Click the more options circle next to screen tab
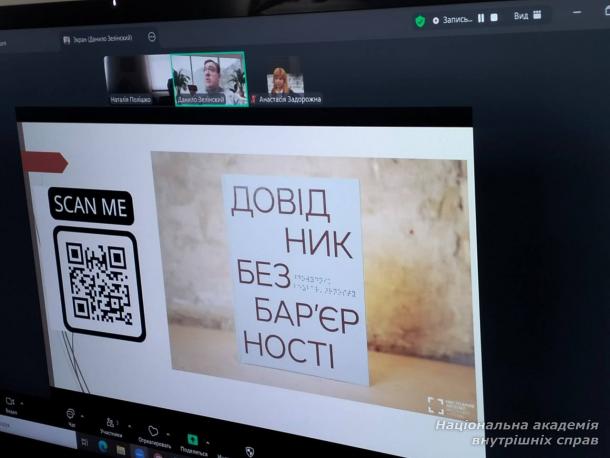 [152, 37]
